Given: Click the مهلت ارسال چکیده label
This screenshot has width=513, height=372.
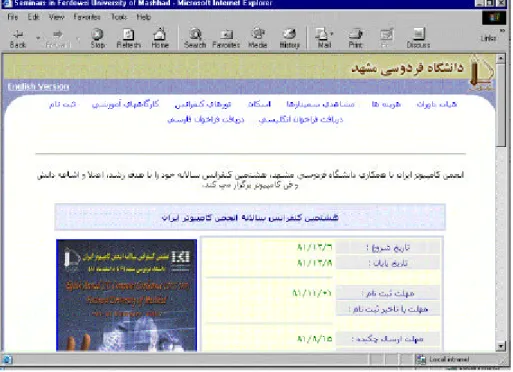Looking at the screenshot, I should tap(388, 339).
